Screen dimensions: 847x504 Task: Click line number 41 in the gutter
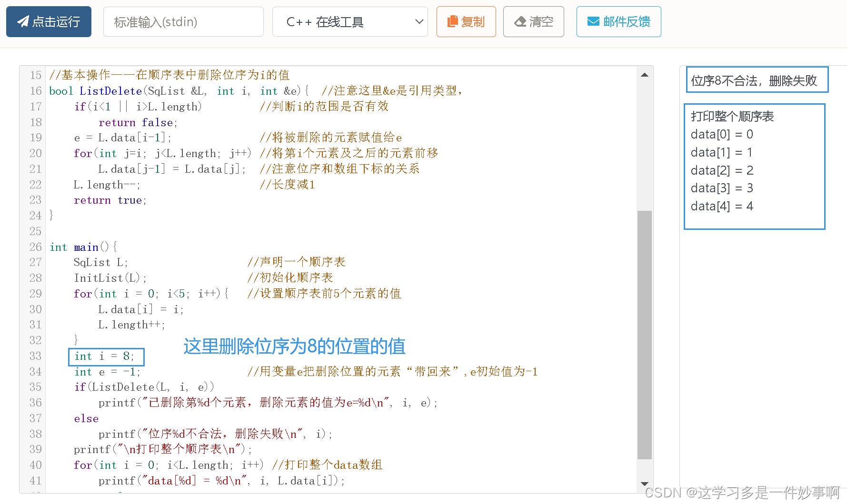coord(36,481)
